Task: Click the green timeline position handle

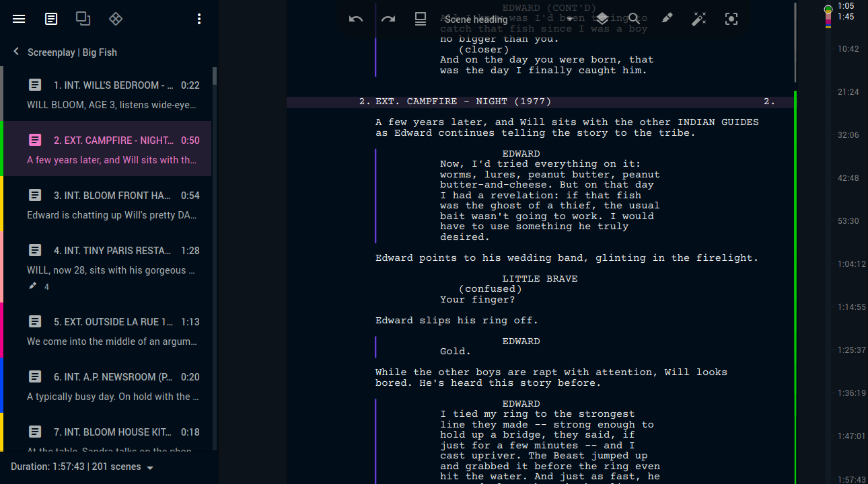Action: [x=828, y=9]
